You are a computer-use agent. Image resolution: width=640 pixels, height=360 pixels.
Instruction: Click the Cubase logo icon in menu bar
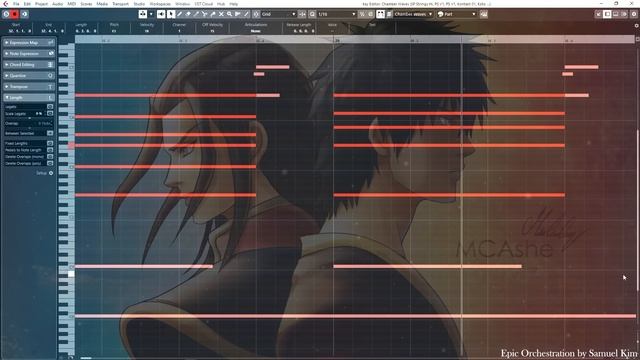click(x=6, y=4)
